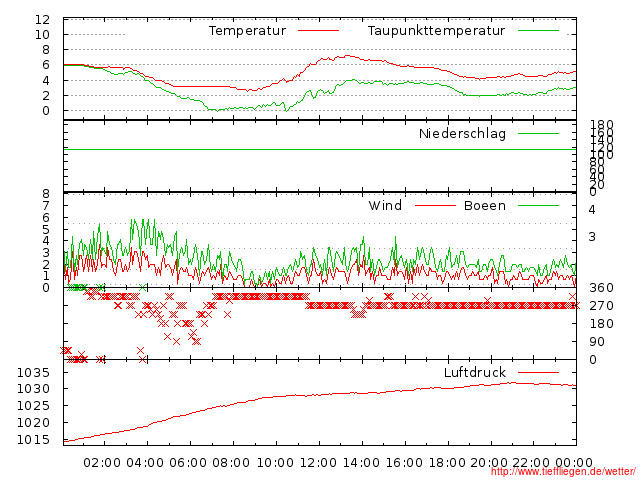
Task: Click the Wind legend label
Action: [x=385, y=205]
